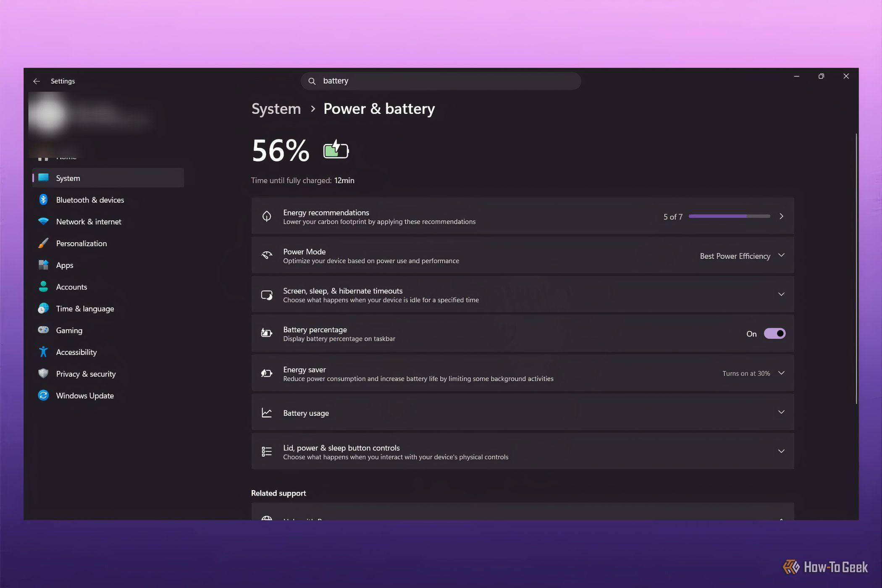Open Energy recommendations via right chevron
The width and height of the screenshot is (882, 588).
click(781, 216)
